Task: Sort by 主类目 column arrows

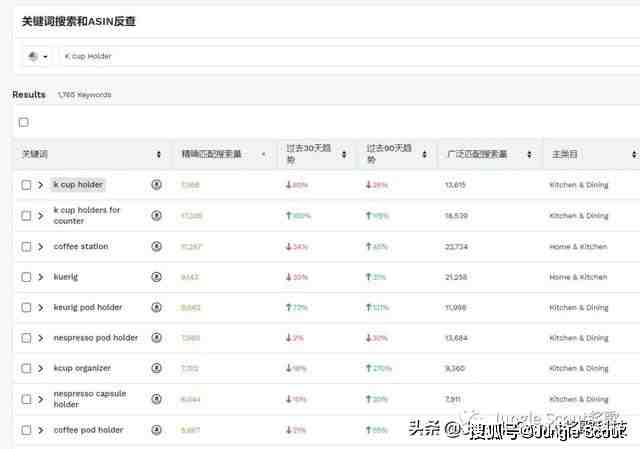Action: [634, 154]
